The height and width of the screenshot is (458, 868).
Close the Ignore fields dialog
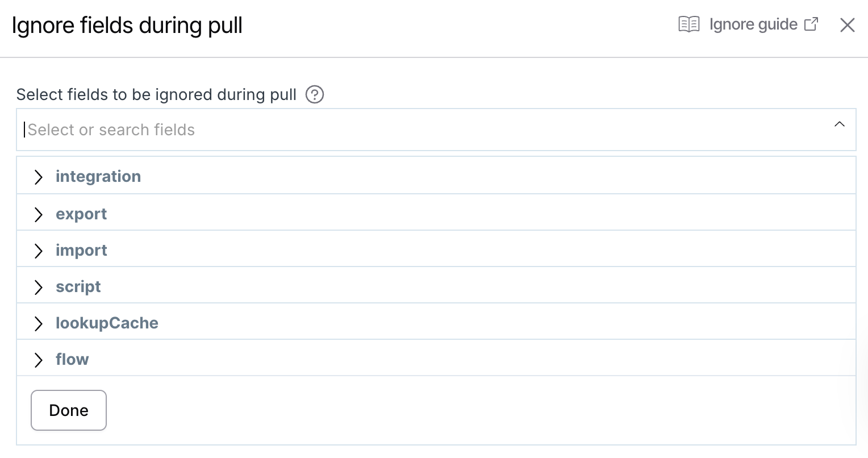tap(847, 25)
